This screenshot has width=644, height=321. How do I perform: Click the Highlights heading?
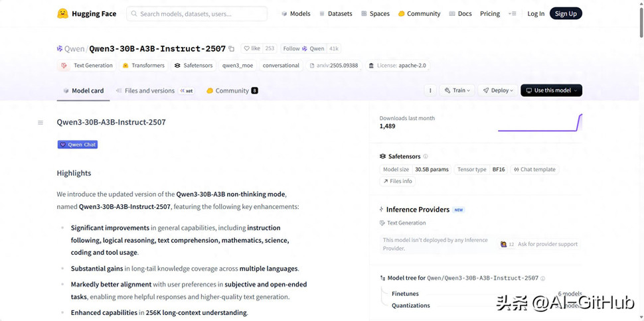pyautogui.click(x=74, y=173)
